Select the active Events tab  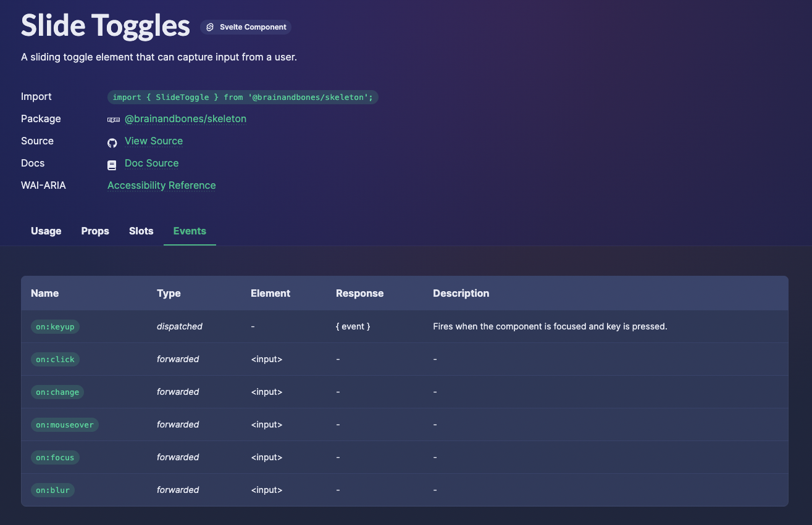coord(190,231)
